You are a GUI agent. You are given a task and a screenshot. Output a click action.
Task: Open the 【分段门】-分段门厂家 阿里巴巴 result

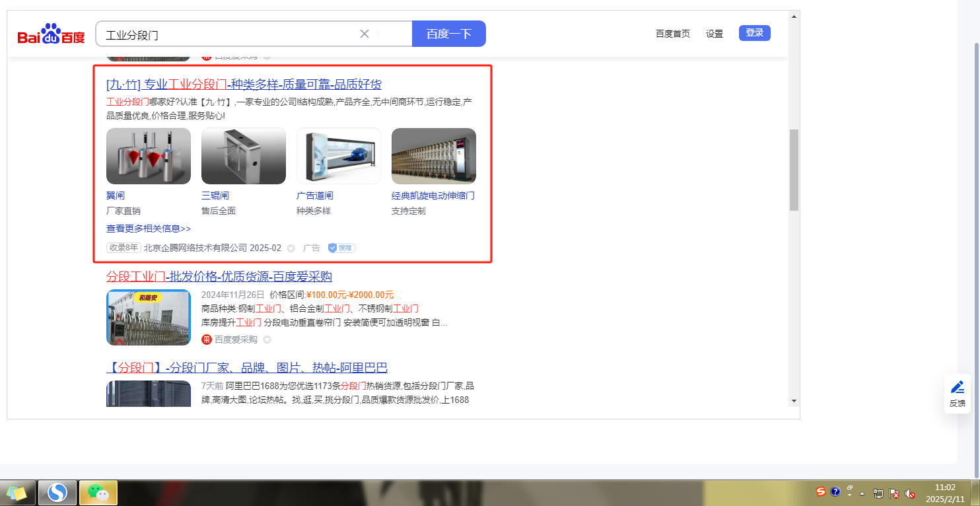pyautogui.click(x=247, y=368)
